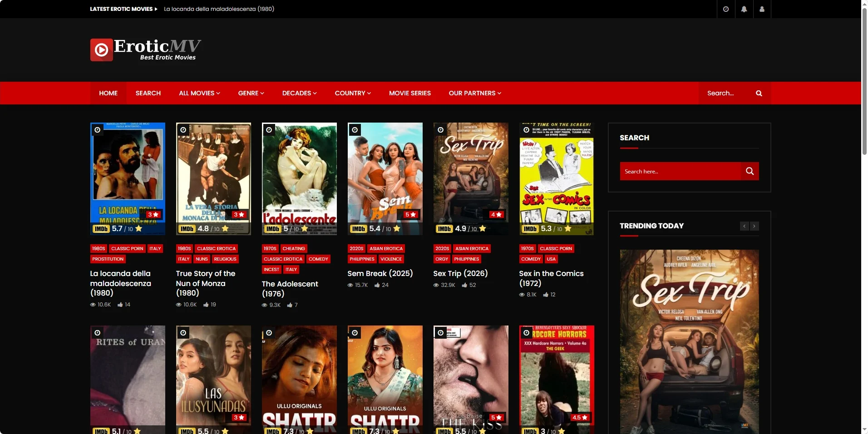
Task: Open the Movie Series menu item
Action: 410,93
